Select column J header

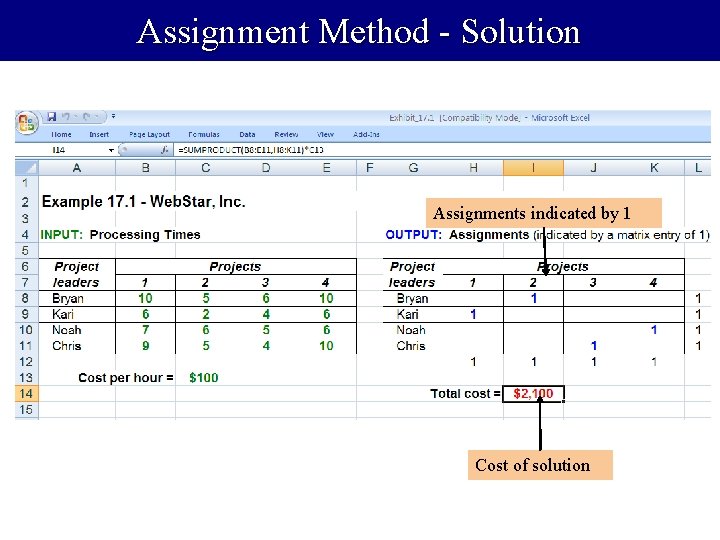tap(594, 168)
